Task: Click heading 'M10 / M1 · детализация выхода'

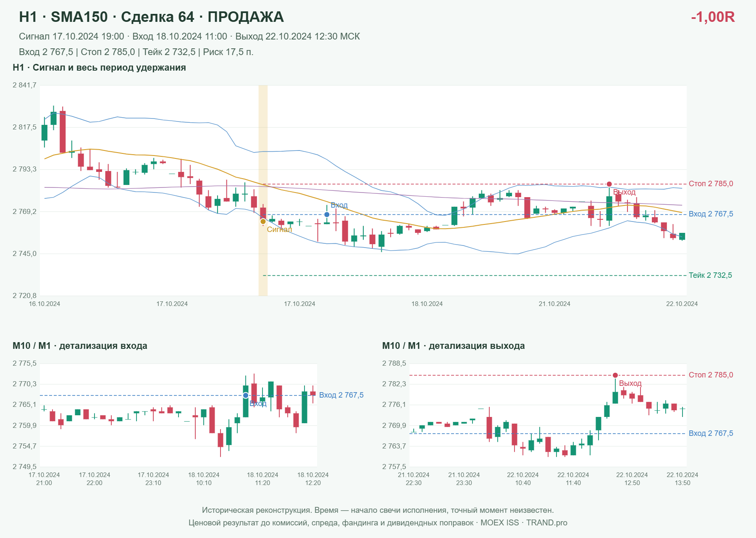Action: pyautogui.click(x=453, y=346)
